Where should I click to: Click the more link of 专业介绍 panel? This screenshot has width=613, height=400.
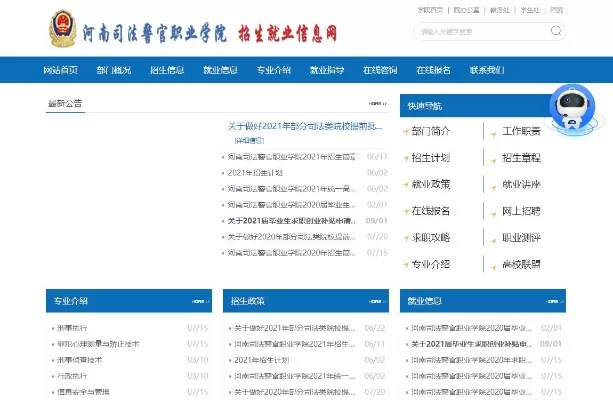click(x=201, y=301)
